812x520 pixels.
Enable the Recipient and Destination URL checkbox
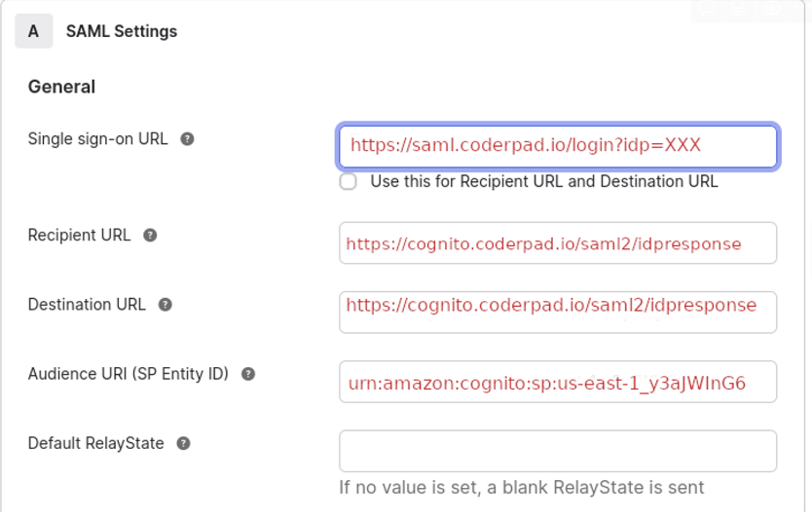[x=349, y=181]
